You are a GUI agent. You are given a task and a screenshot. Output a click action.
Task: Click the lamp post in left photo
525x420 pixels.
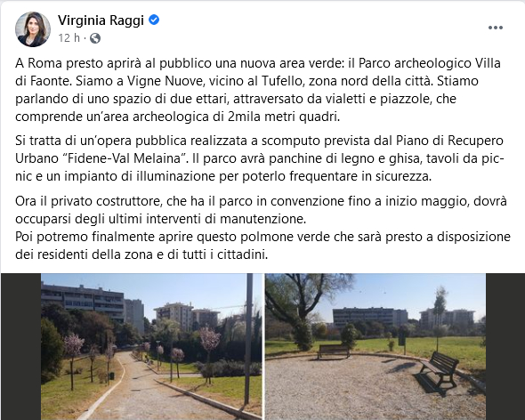click(x=248, y=339)
